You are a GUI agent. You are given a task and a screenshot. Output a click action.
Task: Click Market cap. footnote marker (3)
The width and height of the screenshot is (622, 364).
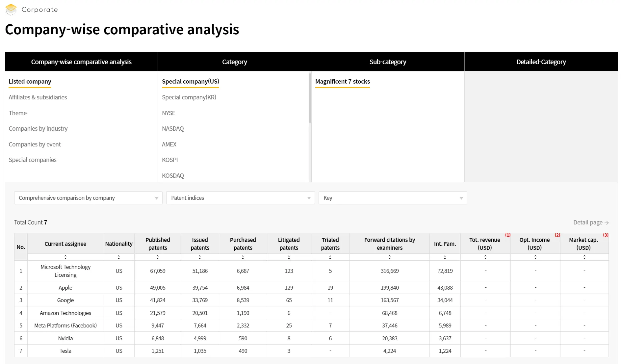coord(606,235)
